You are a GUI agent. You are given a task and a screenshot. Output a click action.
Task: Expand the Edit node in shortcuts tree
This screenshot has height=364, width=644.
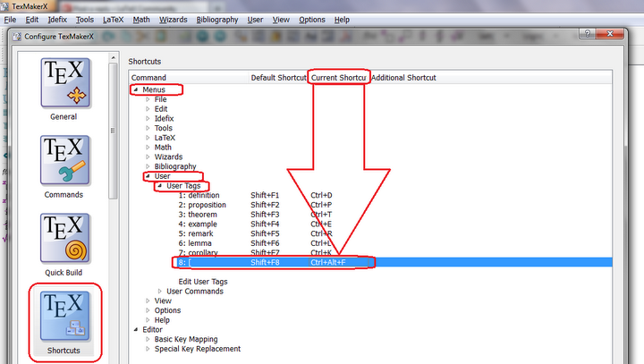point(148,109)
